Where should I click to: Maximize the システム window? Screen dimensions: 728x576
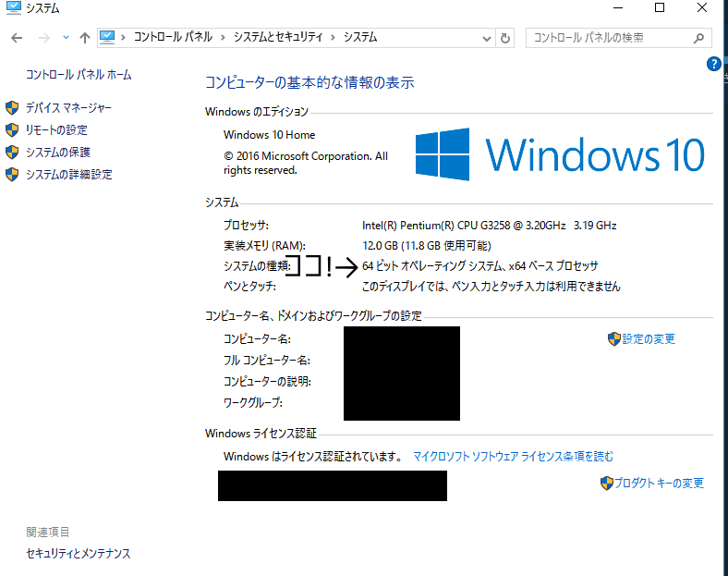(660, 8)
